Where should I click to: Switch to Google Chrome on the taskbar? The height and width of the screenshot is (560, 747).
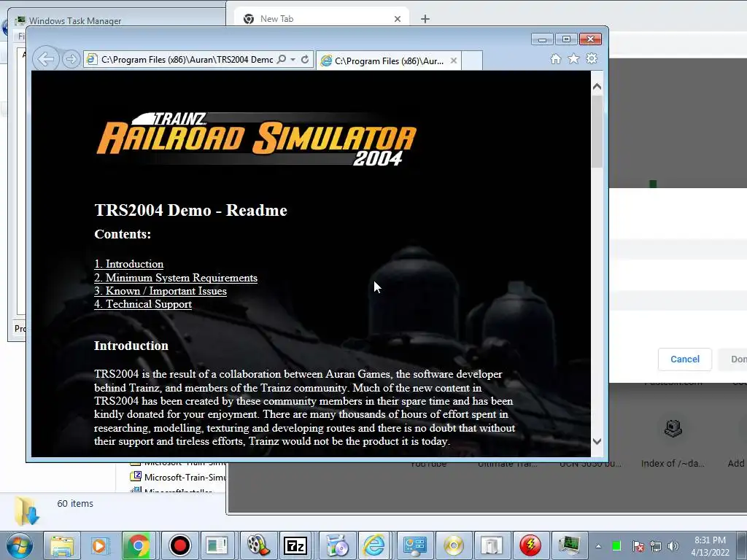click(138, 545)
